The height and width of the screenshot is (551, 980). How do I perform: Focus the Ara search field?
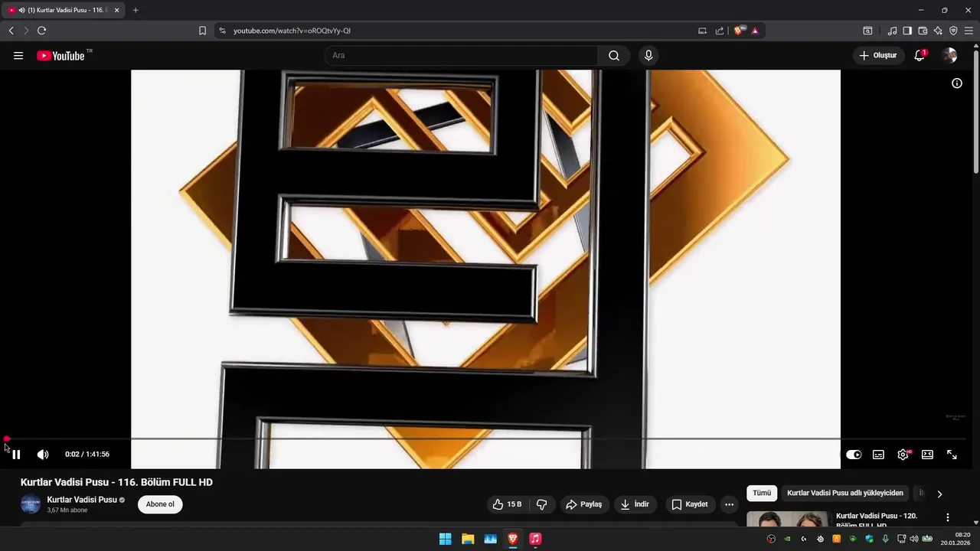(461, 56)
